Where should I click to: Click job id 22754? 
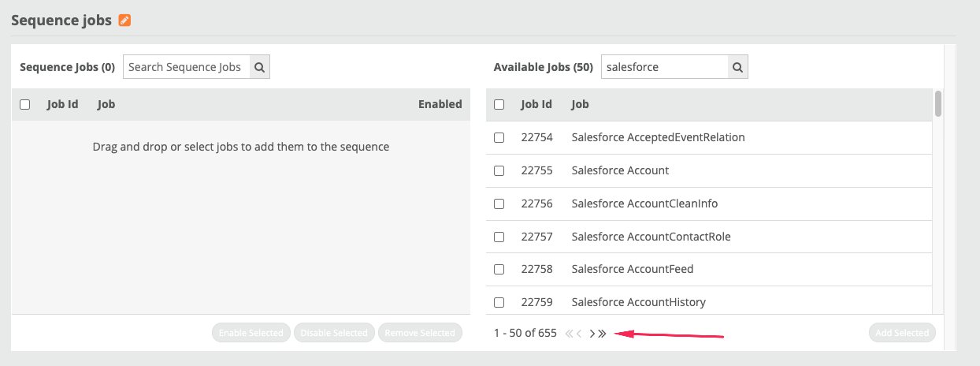coord(537,137)
